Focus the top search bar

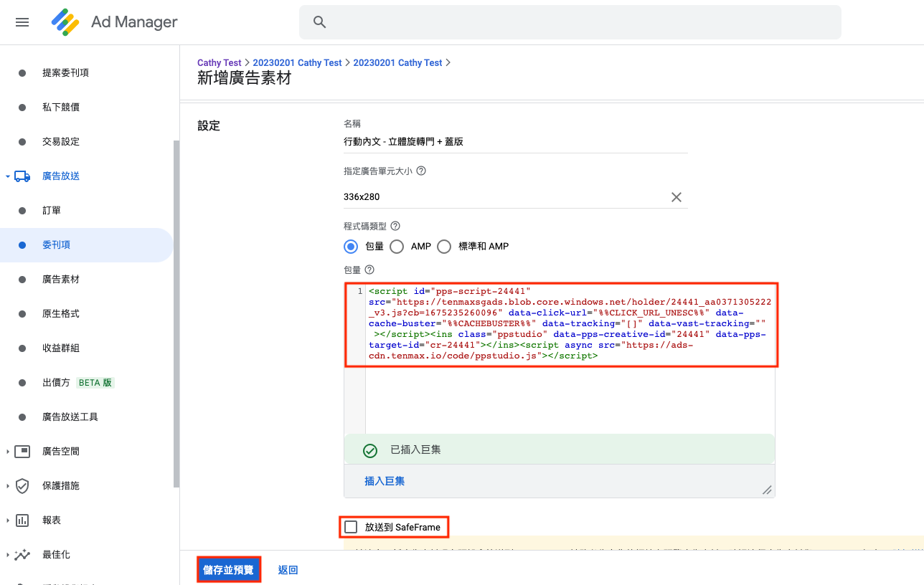click(570, 22)
